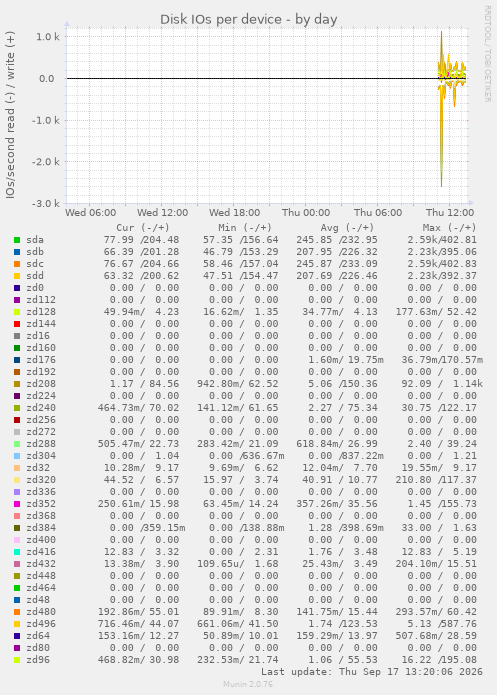497x695 pixels.
Task: Click the '-2.0 k' y-axis label
Action: pyautogui.click(x=46, y=162)
